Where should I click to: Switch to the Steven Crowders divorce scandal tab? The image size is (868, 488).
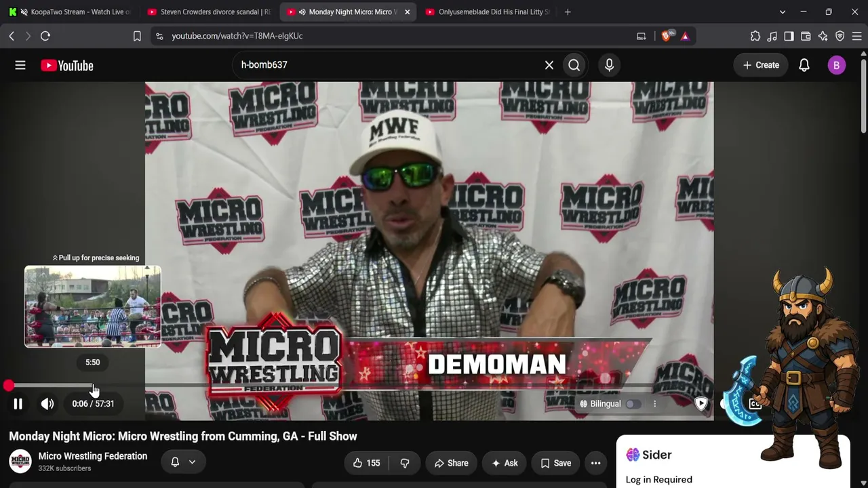(x=208, y=12)
